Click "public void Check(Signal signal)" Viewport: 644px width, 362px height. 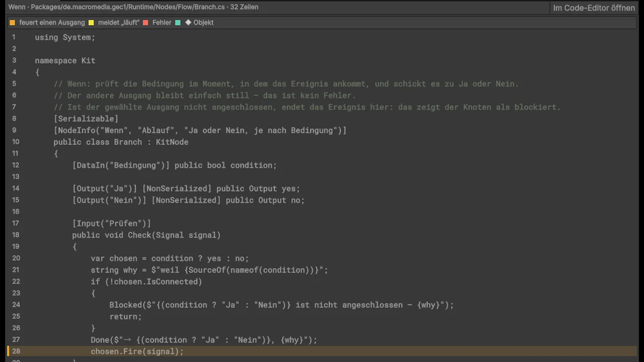[146, 235]
